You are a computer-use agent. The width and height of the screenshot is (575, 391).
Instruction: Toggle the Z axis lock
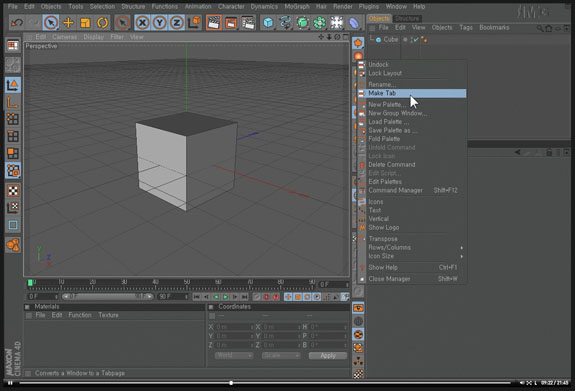click(x=177, y=23)
